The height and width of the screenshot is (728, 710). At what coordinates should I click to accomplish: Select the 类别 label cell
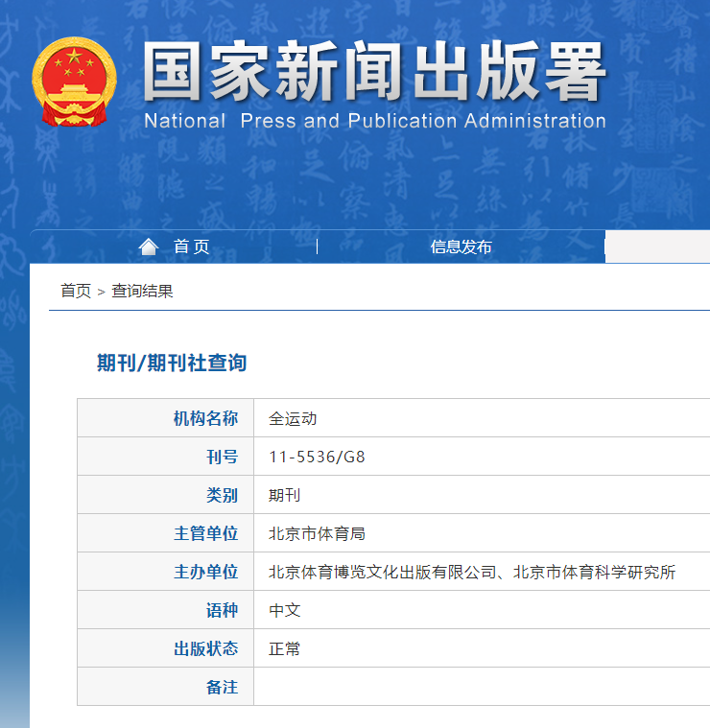[166, 495]
